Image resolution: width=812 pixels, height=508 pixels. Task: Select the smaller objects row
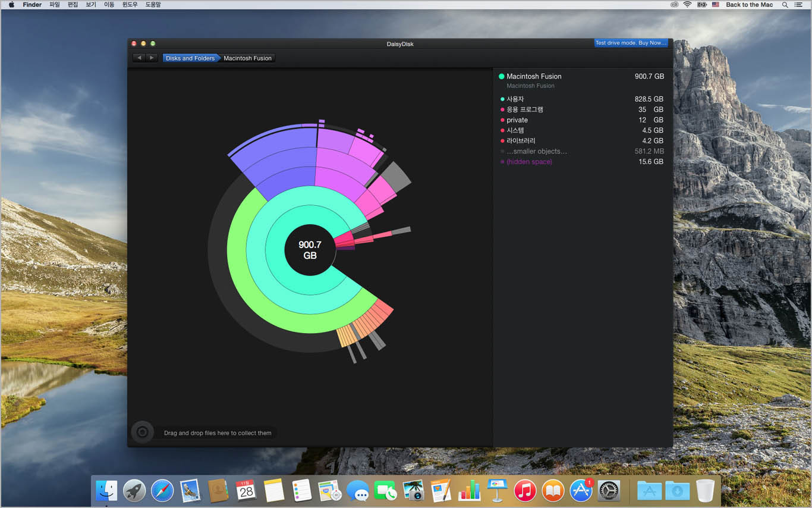(x=582, y=151)
